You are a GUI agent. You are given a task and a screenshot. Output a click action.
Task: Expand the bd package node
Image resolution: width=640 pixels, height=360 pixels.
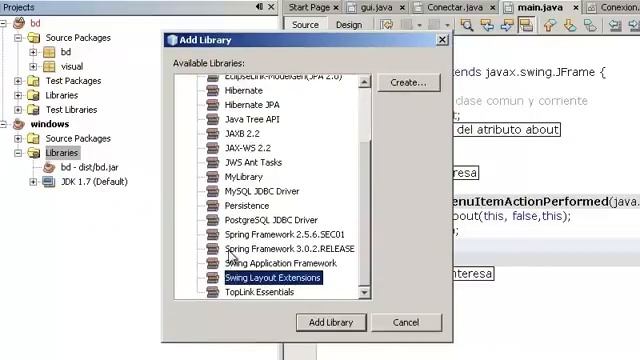coord(33,52)
